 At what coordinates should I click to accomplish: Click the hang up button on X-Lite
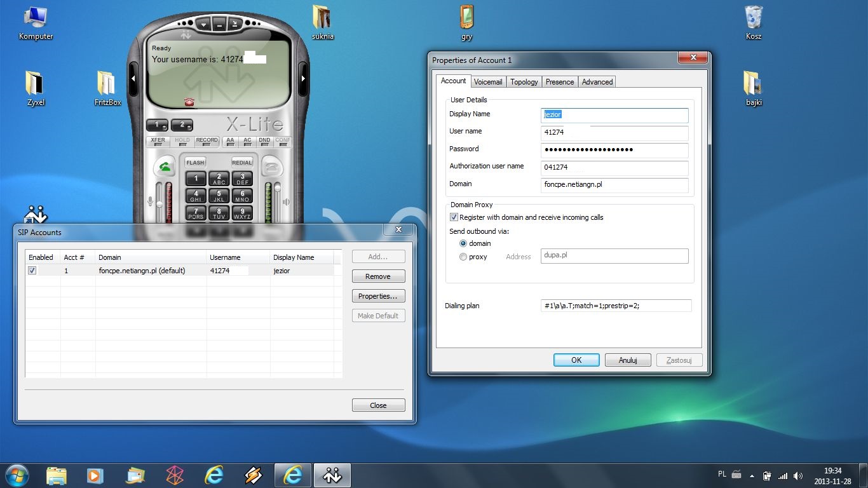click(x=273, y=167)
